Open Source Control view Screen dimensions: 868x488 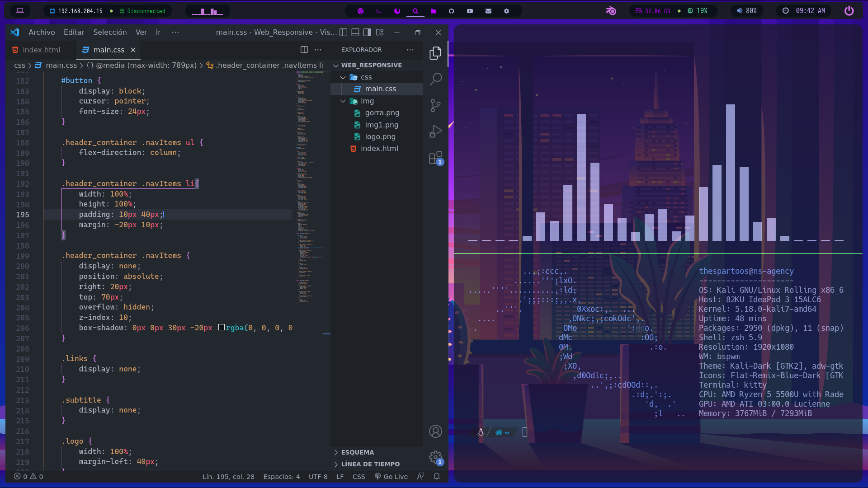435,105
